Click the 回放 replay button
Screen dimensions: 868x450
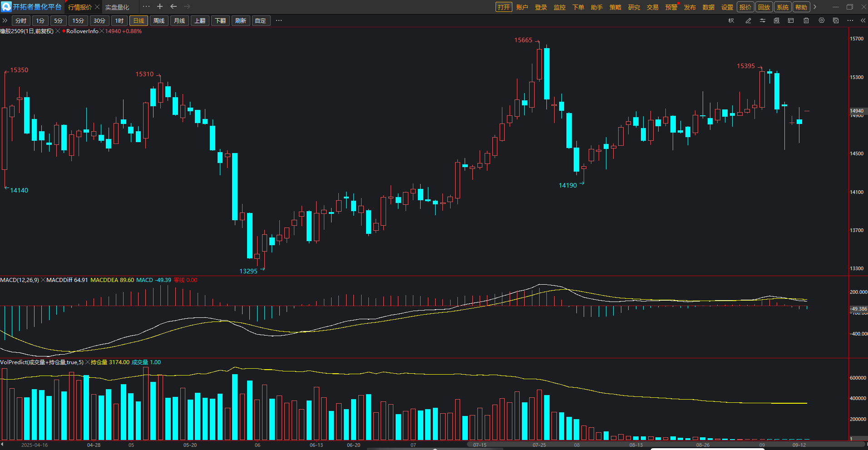764,7
